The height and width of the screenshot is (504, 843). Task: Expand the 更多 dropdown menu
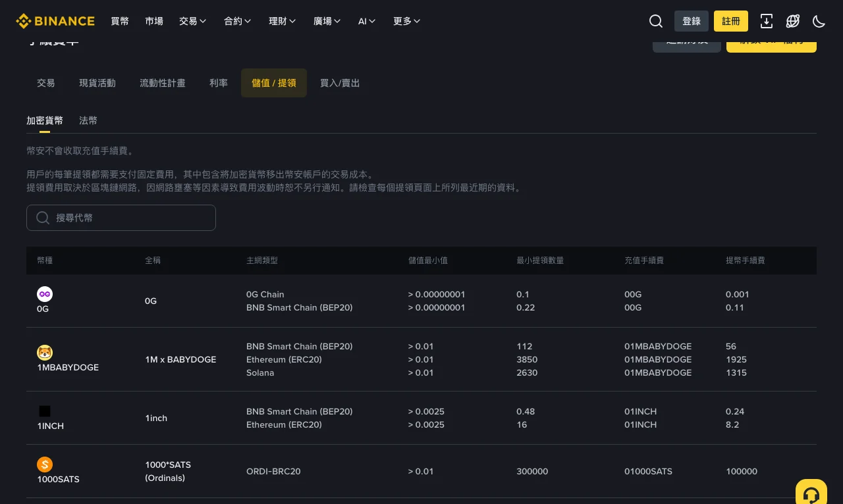407,21
